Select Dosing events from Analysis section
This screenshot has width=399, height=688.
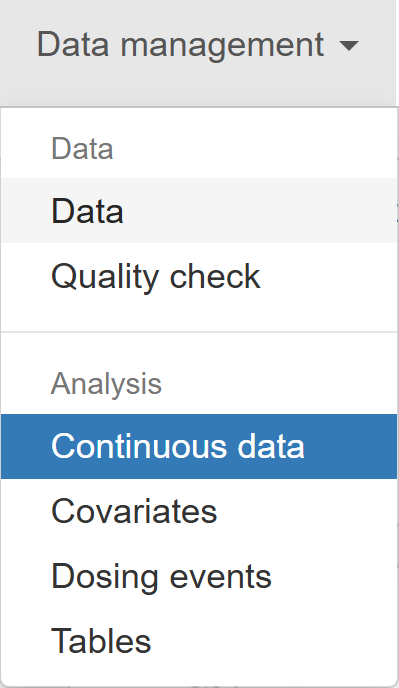[x=199, y=576]
